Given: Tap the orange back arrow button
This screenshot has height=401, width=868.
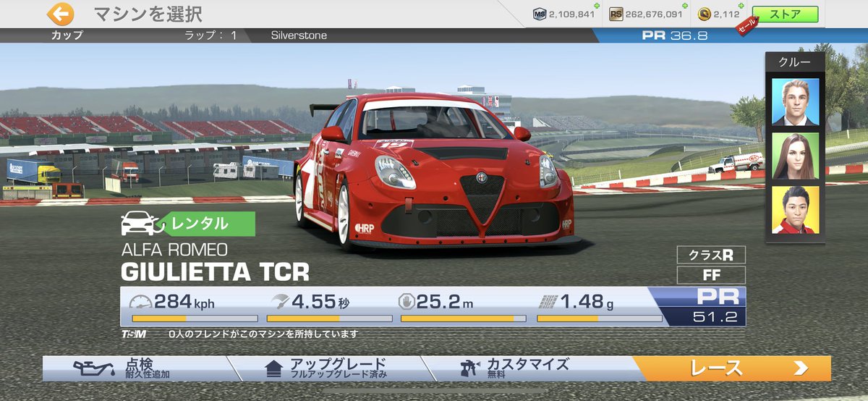Looking at the screenshot, I should point(61,13).
